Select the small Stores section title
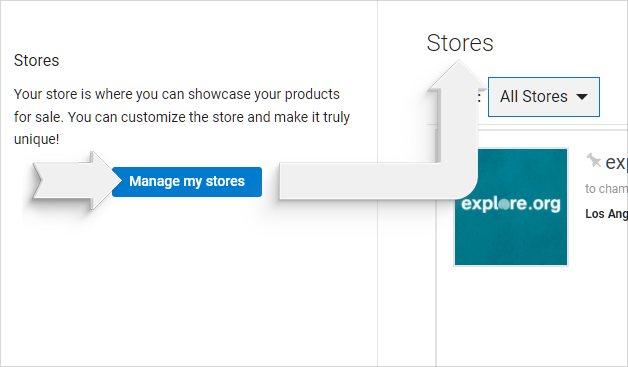This screenshot has width=628, height=367. [36, 60]
